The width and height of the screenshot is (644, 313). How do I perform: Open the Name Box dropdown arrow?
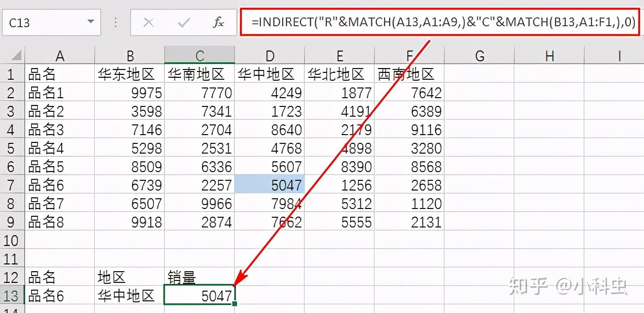coord(90,22)
